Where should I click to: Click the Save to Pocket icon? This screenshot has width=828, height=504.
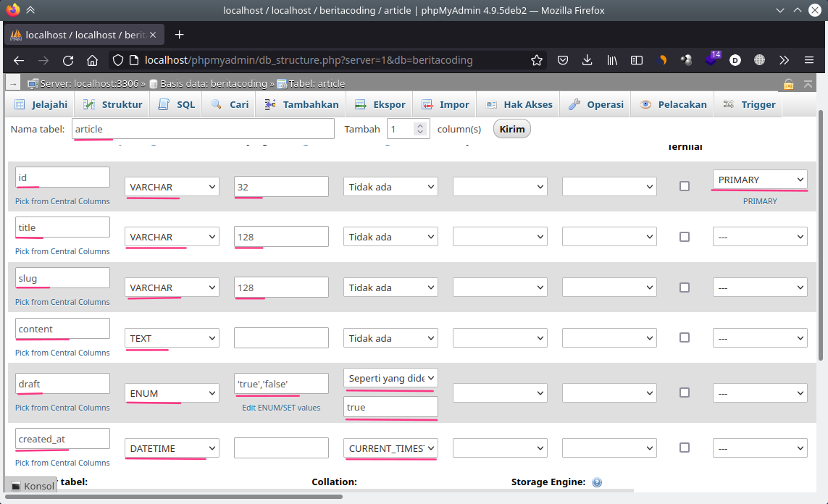coord(563,61)
